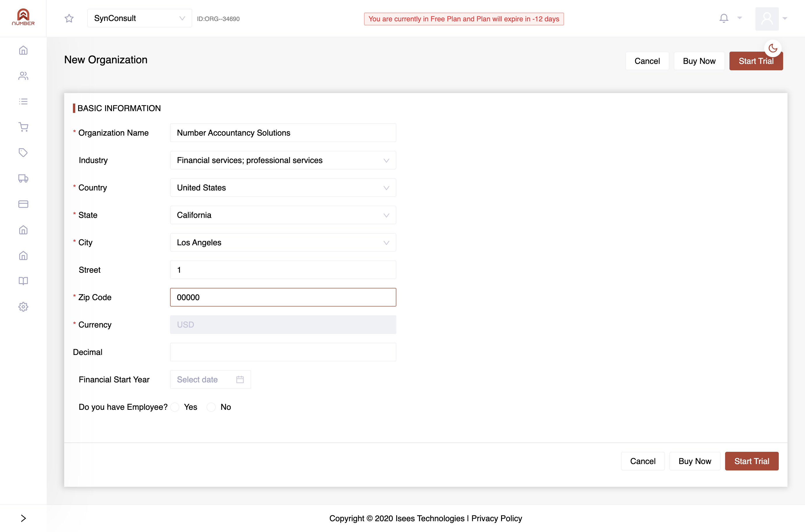Expand the notification bell dropdown arrow
Screen dimensions: 805x532
click(x=740, y=18)
